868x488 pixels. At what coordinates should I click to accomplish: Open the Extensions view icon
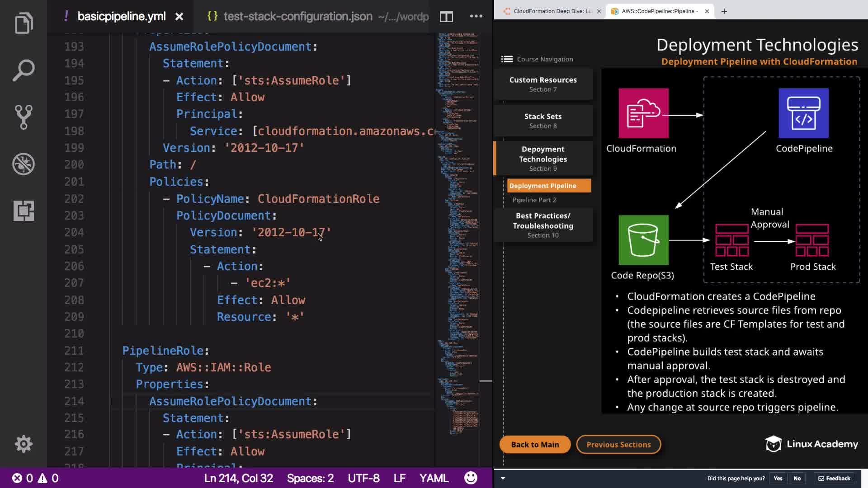24,211
